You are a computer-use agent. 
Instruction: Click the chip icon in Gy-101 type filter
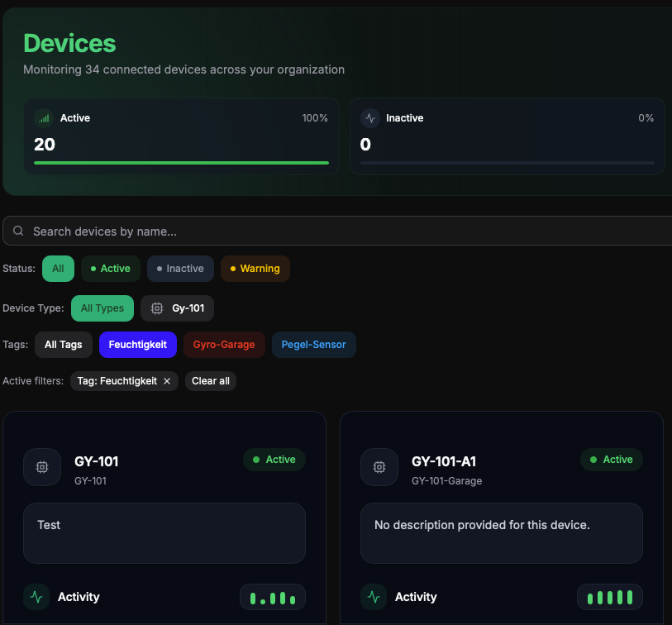click(157, 308)
